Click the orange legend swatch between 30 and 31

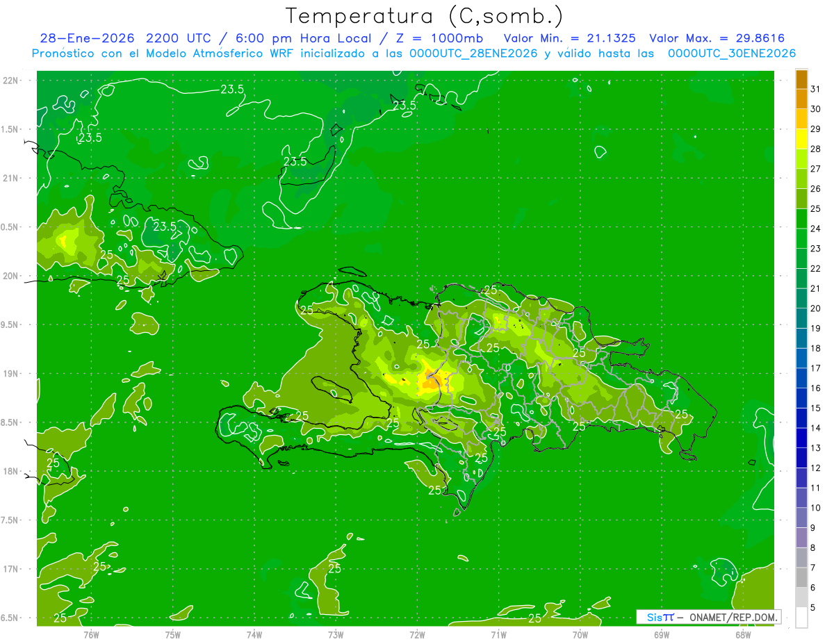[801, 99]
